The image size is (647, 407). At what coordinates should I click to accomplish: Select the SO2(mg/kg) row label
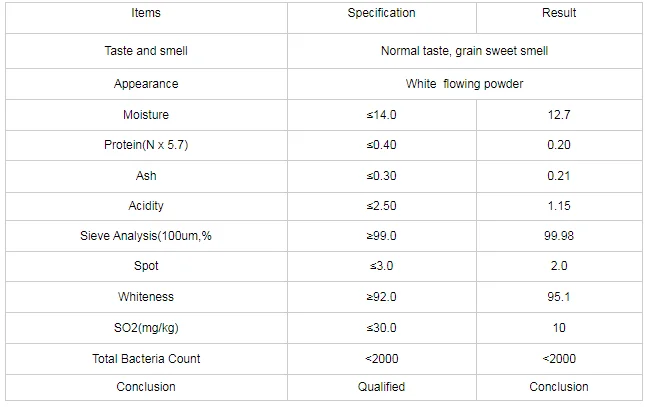(145, 328)
